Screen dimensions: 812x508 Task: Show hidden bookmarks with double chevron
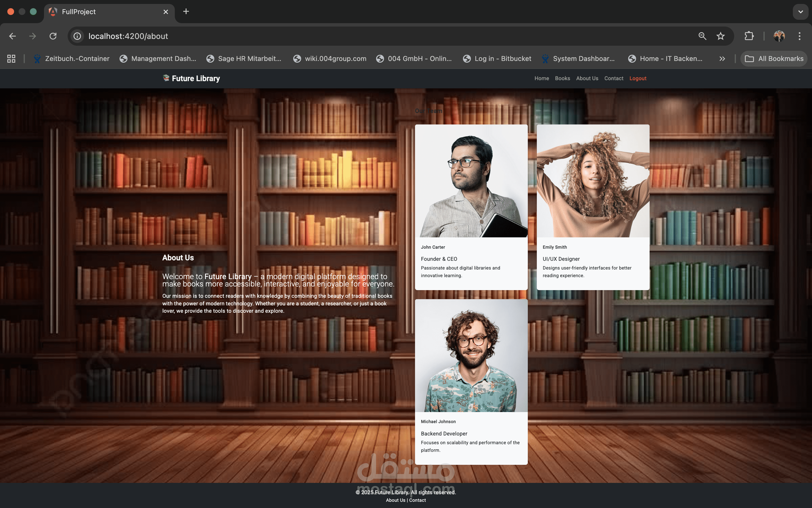[722, 58]
